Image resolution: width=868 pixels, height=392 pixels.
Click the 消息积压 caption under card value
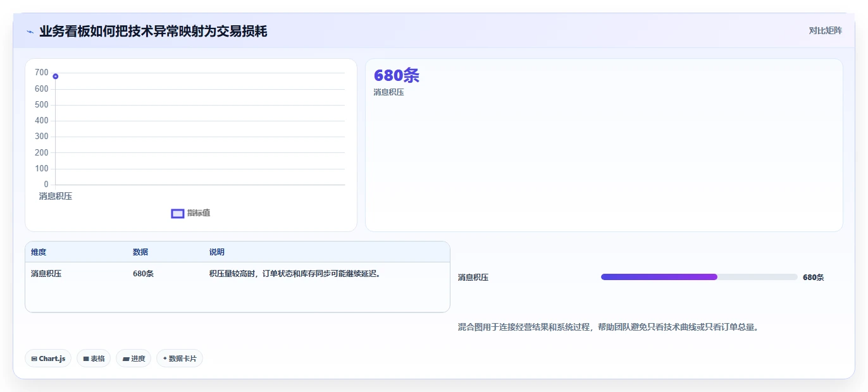click(388, 92)
